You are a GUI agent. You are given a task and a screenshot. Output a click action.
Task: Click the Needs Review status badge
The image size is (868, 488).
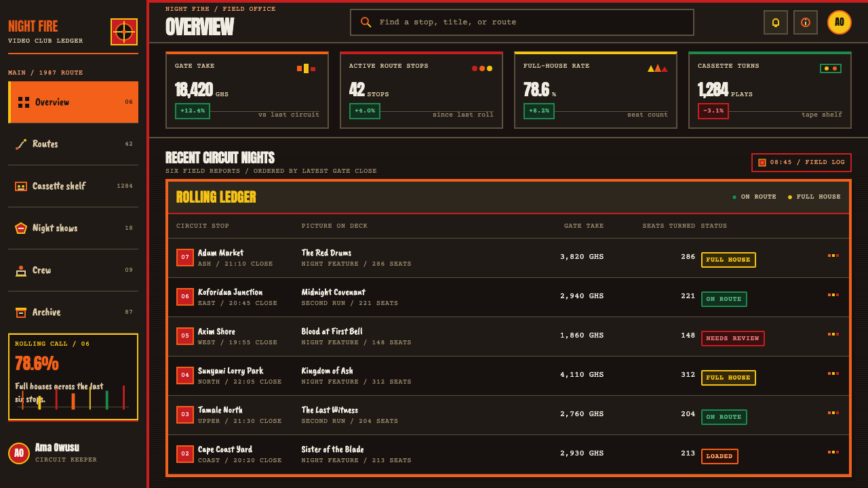point(732,338)
